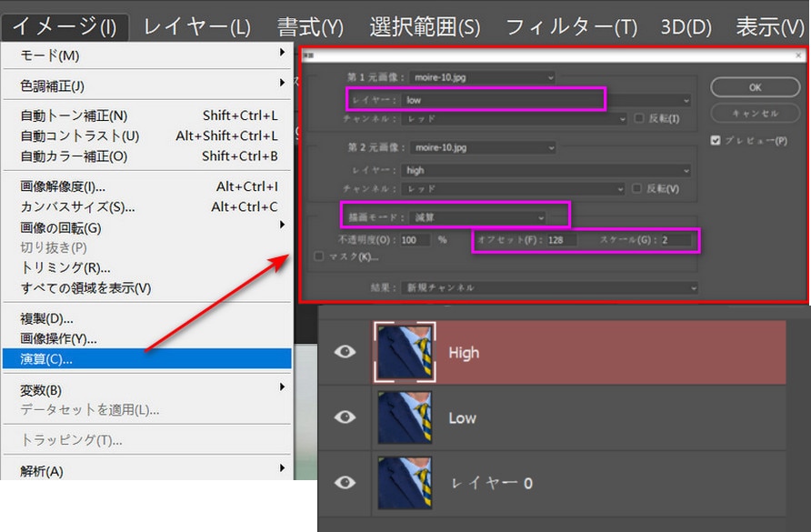Toggle the プレビュー(P) checkbox
This screenshot has width=811, height=532.
716,140
